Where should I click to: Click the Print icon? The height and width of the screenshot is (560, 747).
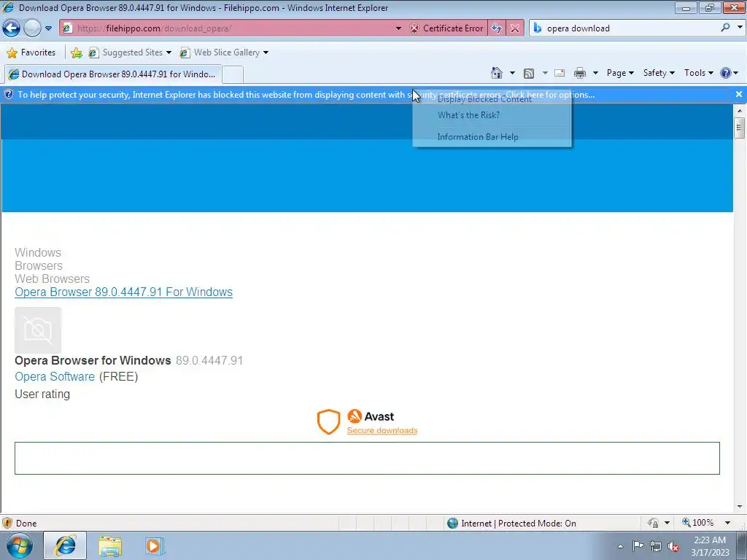pyautogui.click(x=580, y=73)
